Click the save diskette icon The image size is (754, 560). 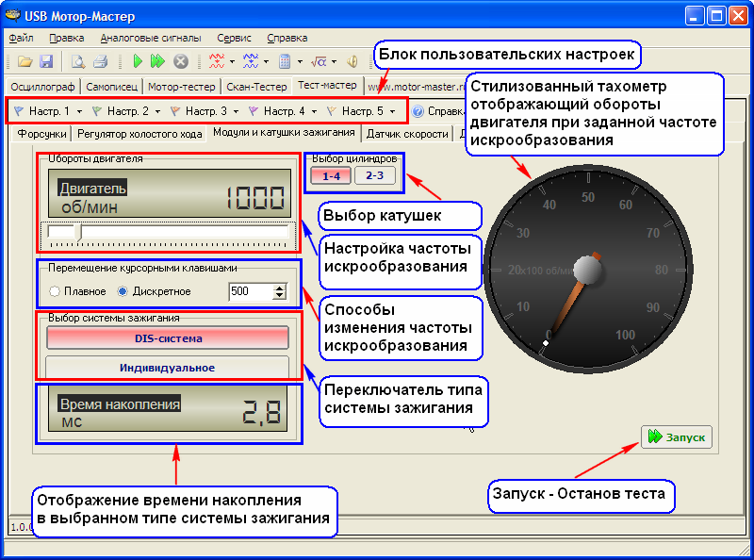point(45,61)
